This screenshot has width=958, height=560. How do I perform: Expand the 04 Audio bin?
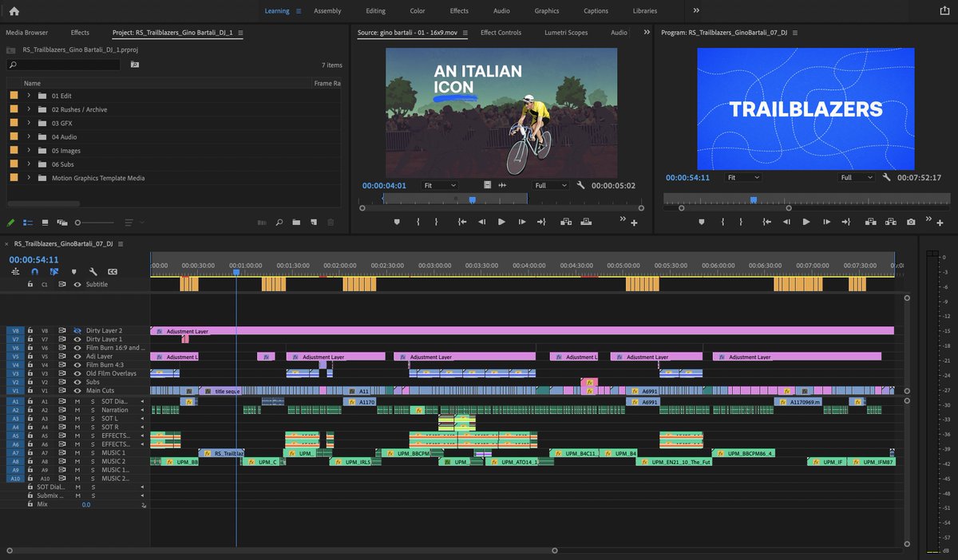(x=29, y=136)
